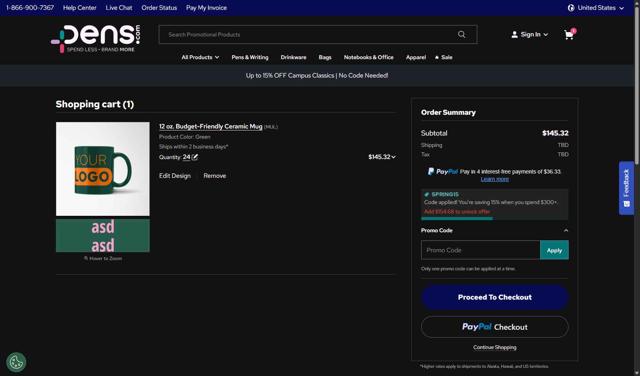Click the Shopping cart (1) heading

coord(95,104)
